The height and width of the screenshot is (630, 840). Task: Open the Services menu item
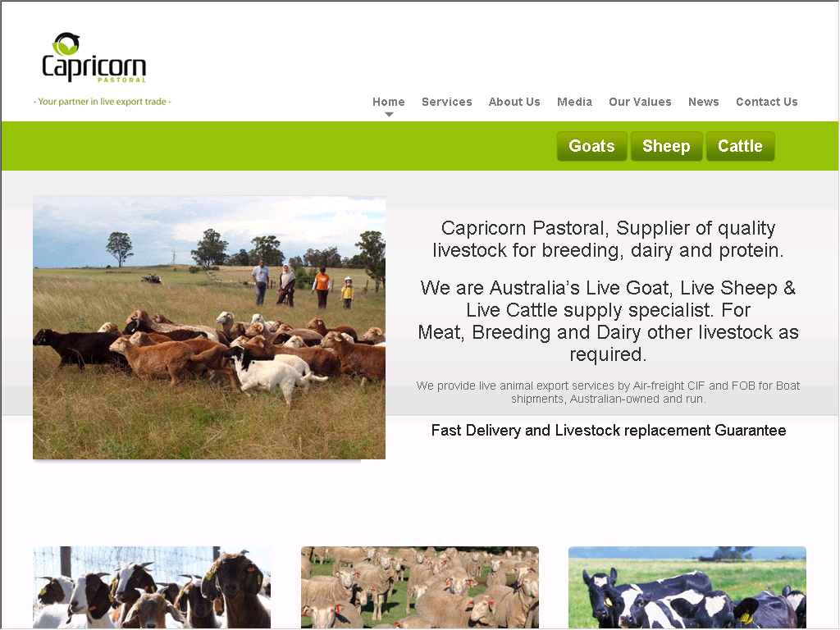coord(447,102)
